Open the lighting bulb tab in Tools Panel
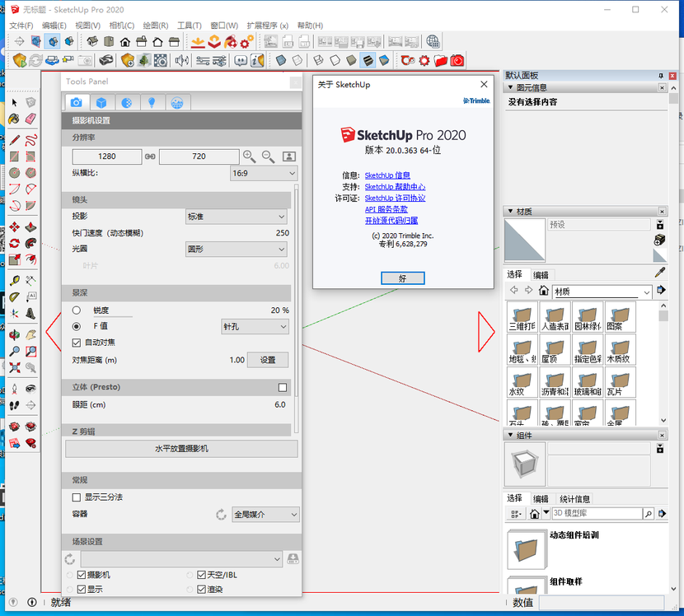684x616 pixels. (151, 102)
